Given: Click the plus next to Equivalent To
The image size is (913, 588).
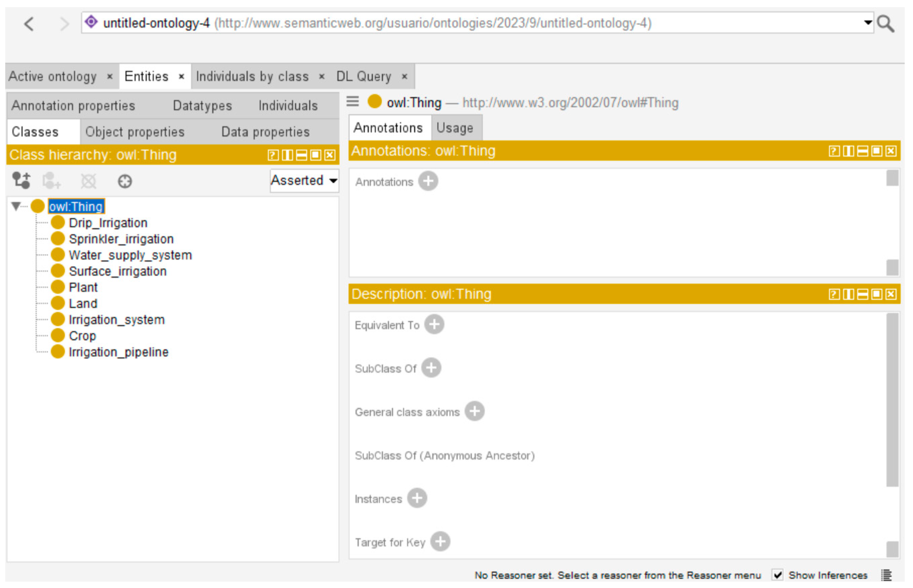Looking at the screenshot, I should [434, 325].
